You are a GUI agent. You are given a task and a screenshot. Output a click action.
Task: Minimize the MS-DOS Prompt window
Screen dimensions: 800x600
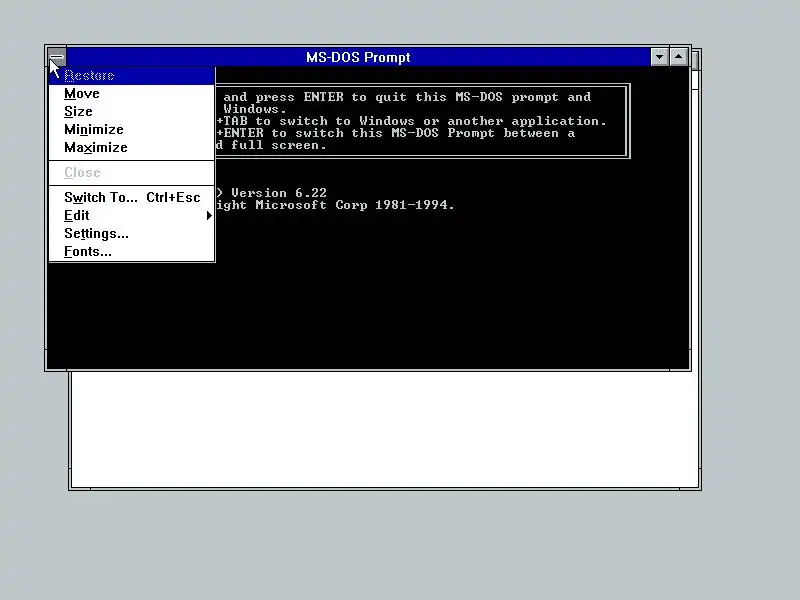click(x=660, y=57)
